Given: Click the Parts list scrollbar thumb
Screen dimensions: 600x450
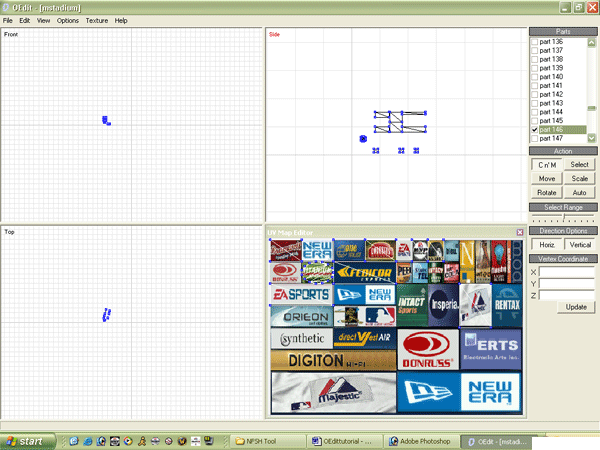Looking at the screenshot, I should [x=592, y=109].
